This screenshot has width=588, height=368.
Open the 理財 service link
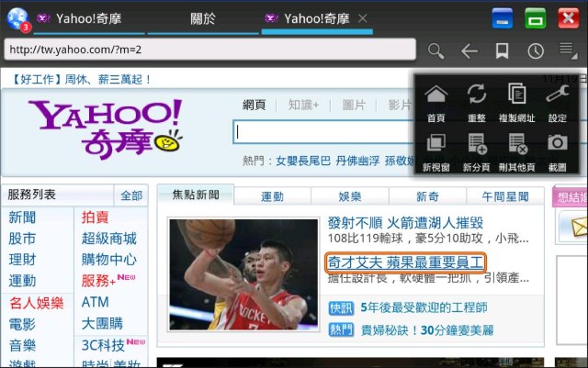point(22,260)
